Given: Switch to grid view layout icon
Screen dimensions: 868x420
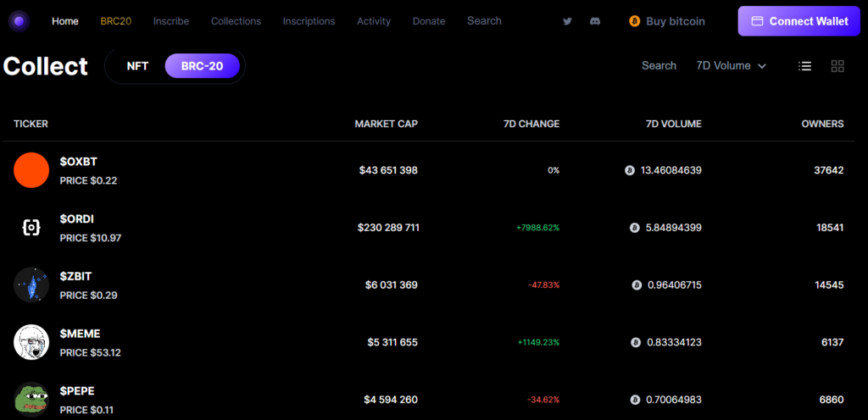Looking at the screenshot, I should (x=837, y=66).
